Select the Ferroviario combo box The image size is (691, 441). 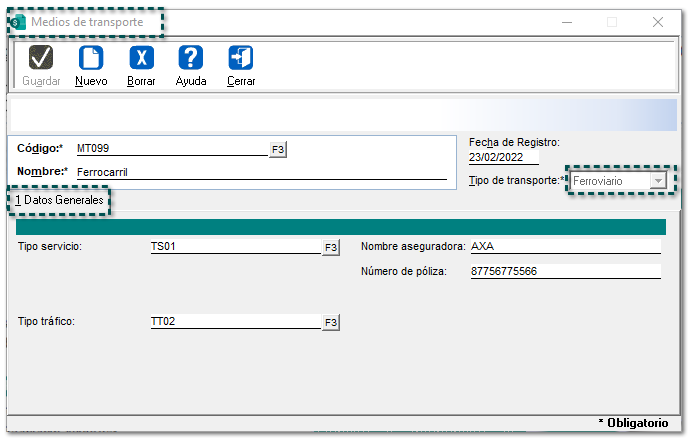tap(608, 180)
